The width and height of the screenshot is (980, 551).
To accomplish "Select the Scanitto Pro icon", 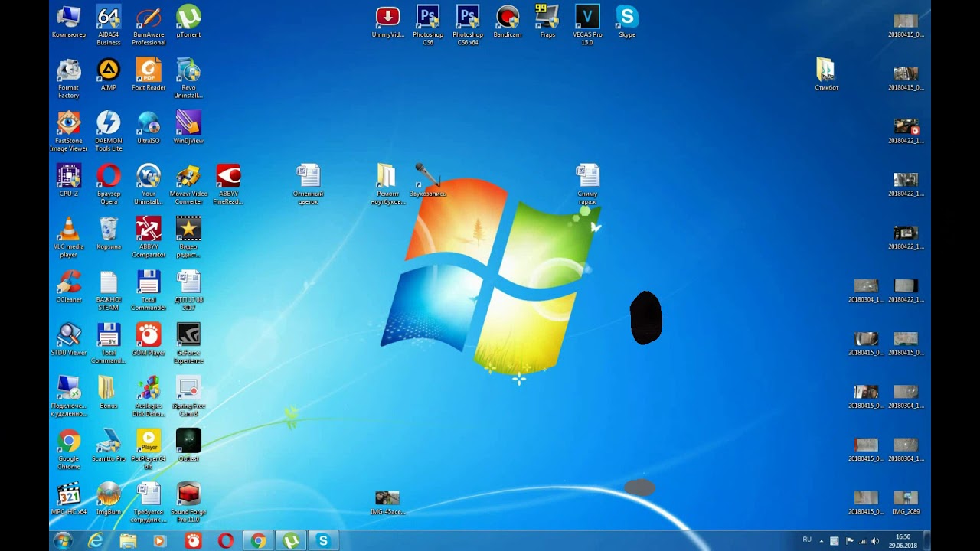I will pyautogui.click(x=109, y=445).
